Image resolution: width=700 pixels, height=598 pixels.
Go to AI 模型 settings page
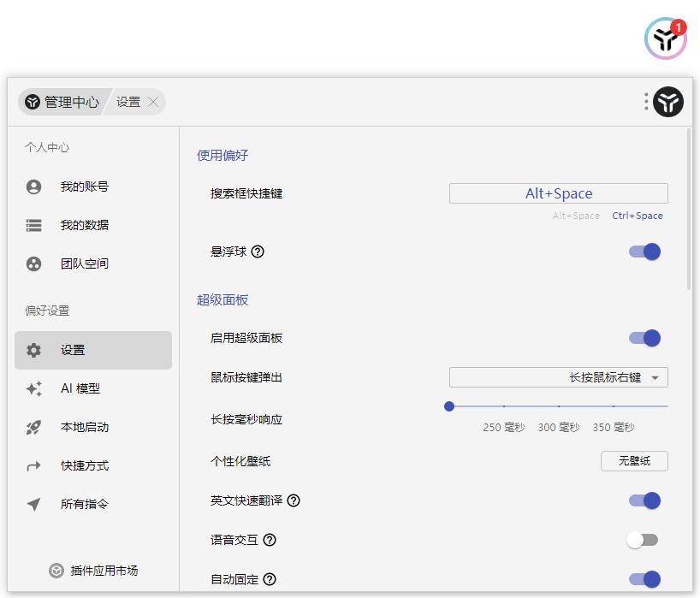(80, 388)
